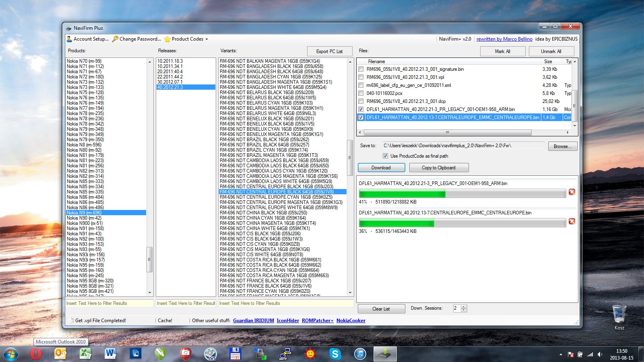The image size is (644, 362).
Task: Open the NokiaCooker link
Action: 351,321
